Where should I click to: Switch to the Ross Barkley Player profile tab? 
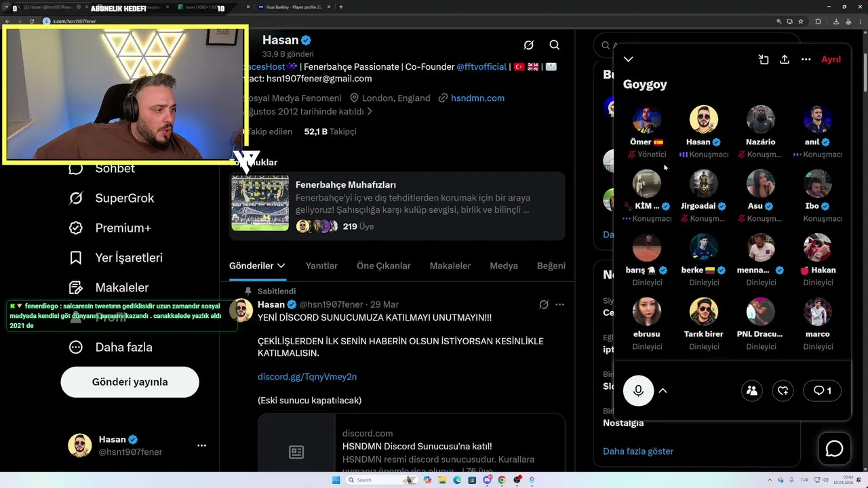click(293, 7)
